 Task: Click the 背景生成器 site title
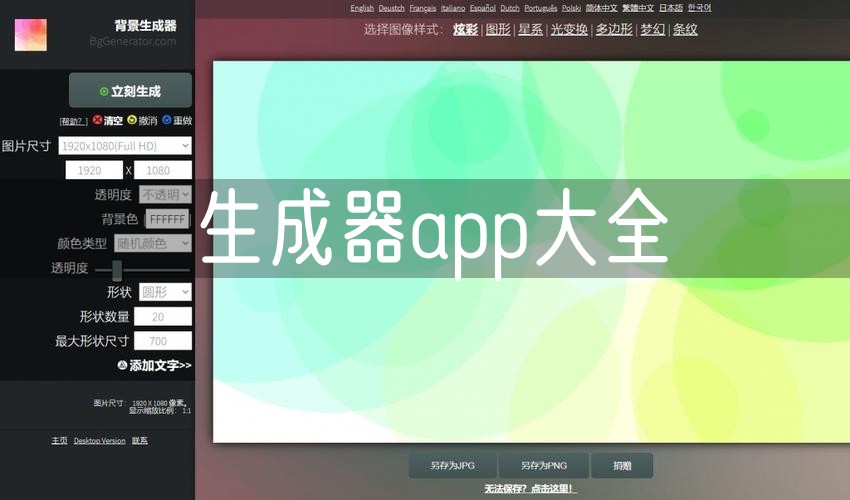[146, 25]
